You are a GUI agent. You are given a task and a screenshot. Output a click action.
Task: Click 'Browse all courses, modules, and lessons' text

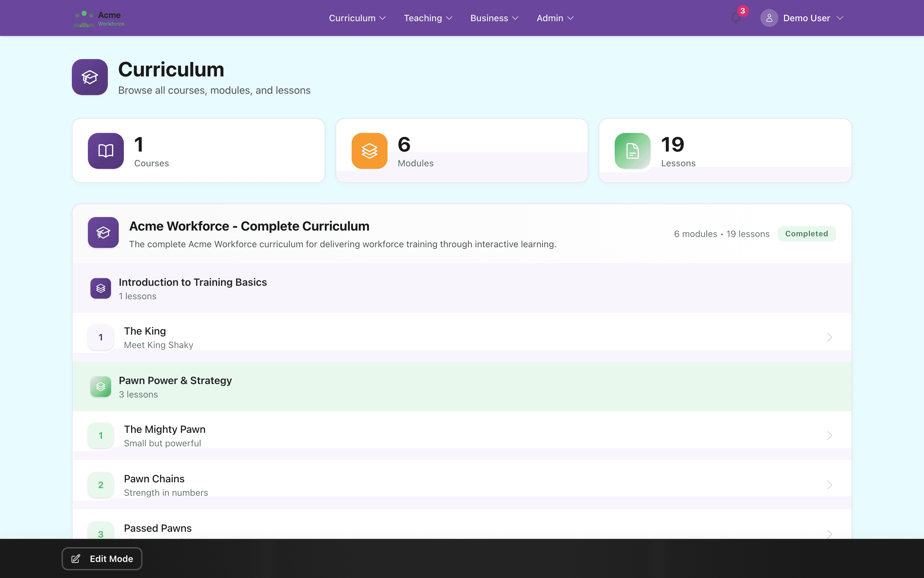[x=214, y=90]
